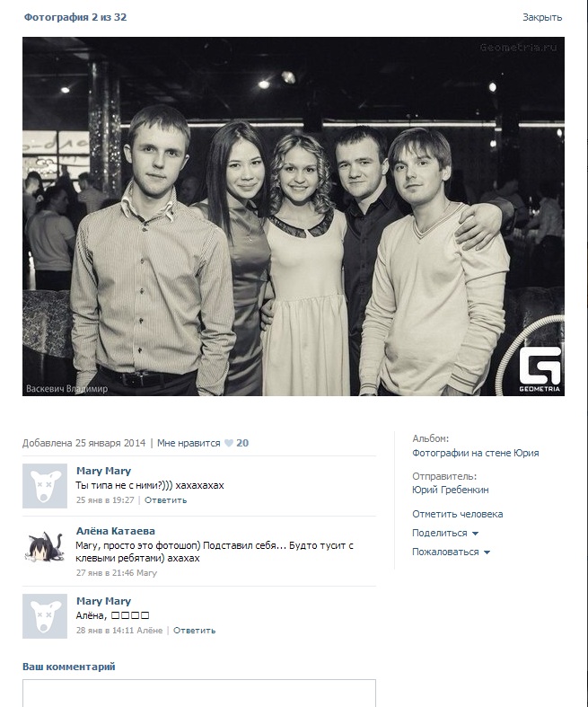The height and width of the screenshot is (707, 588).
Task: Click the like count 20
Action: [242, 443]
